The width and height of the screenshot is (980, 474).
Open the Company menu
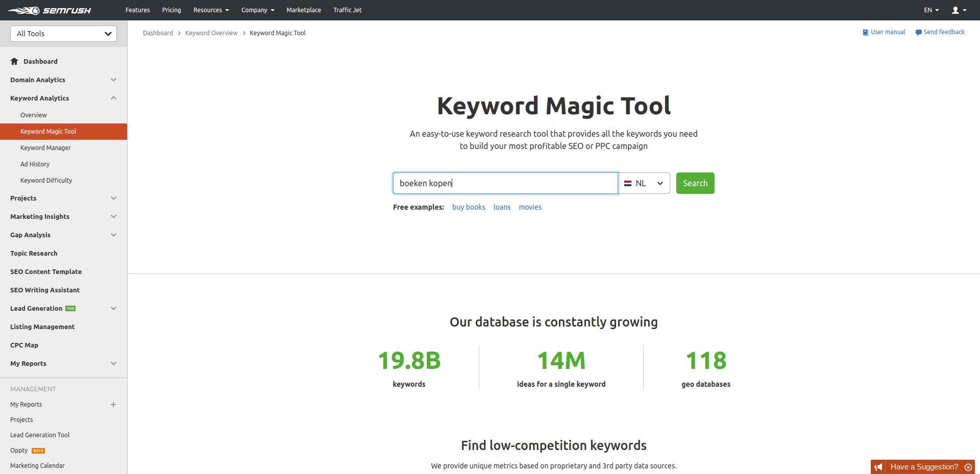coord(258,10)
